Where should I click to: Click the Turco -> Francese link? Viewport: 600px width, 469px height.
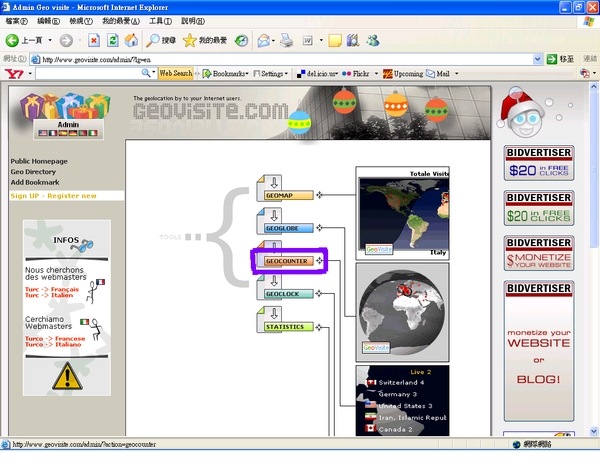pos(55,339)
